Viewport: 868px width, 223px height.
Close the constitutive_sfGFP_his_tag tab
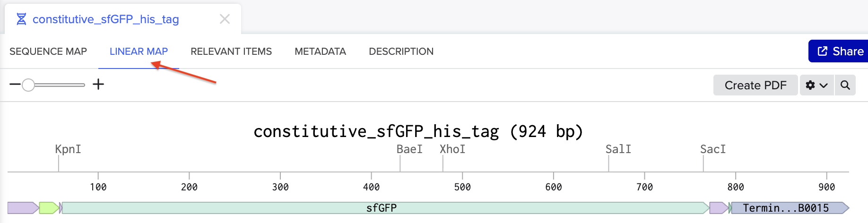tap(225, 19)
